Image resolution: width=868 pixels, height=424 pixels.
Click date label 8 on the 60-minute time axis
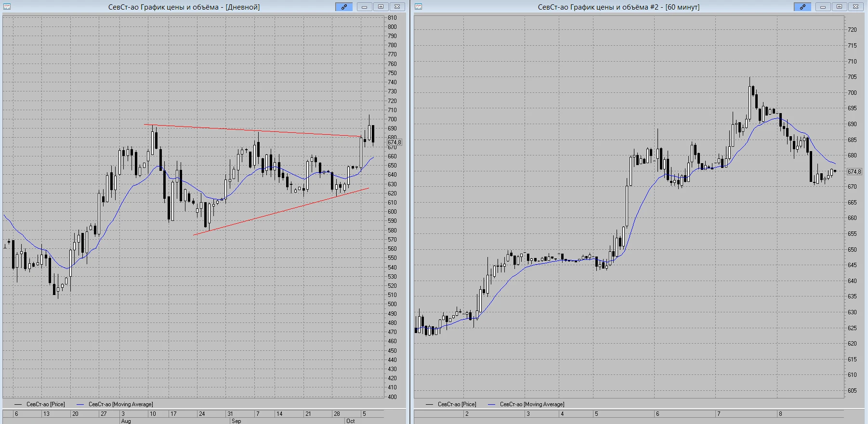tap(780, 414)
